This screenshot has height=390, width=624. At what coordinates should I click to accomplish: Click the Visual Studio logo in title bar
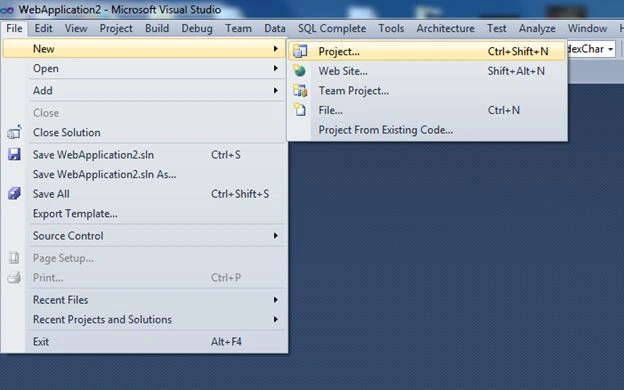[x=7, y=10]
